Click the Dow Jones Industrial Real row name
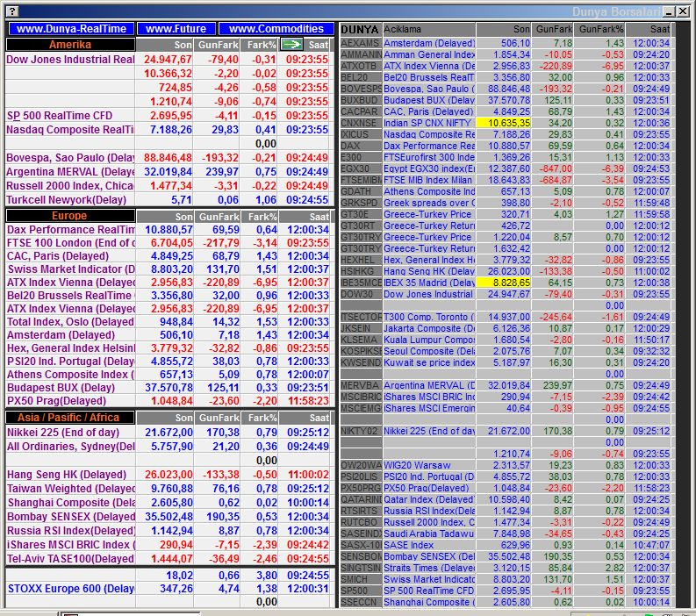This screenshot has width=696, height=616. [70, 60]
